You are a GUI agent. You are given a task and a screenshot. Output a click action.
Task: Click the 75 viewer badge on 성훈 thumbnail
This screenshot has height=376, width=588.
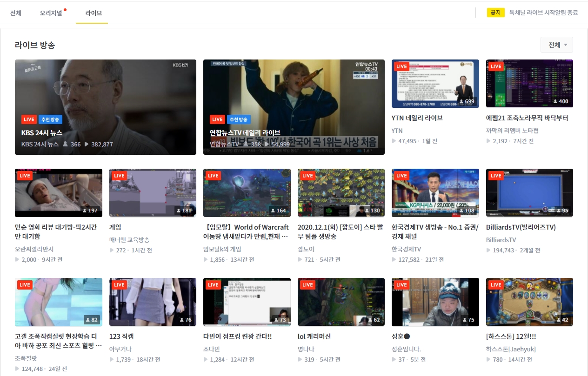pyautogui.click(x=469, y=320)
